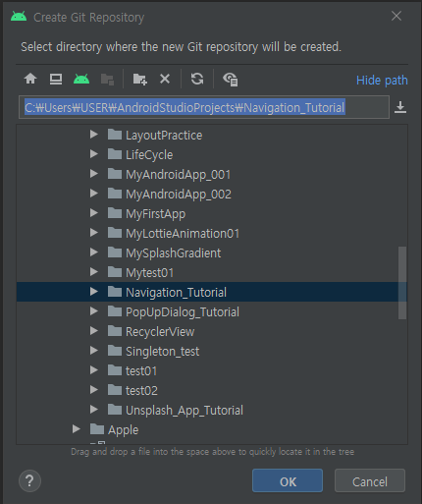This screenshot has width=422, height=504.
Task: Click the greyed-out module directory icon
Action: tap(107, 80)
